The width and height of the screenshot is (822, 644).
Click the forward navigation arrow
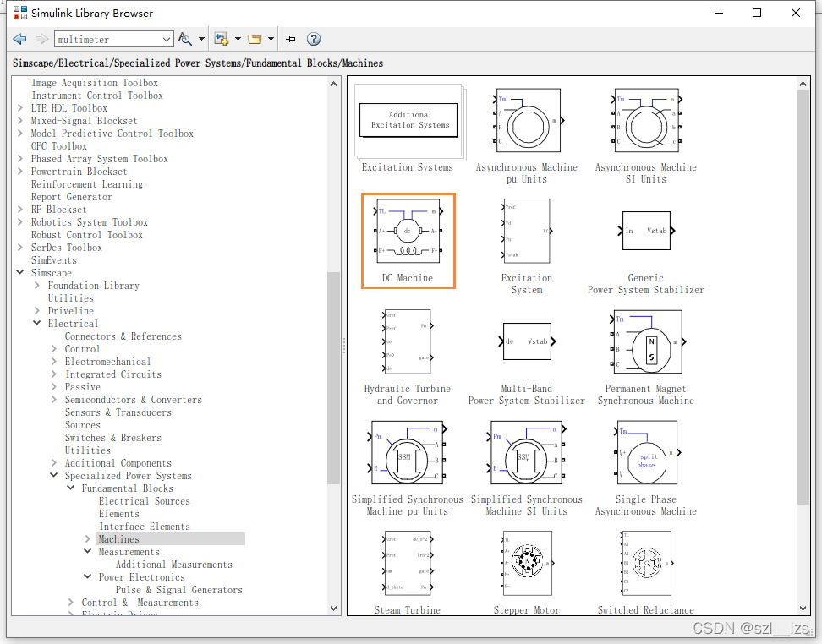coord(41,40)
